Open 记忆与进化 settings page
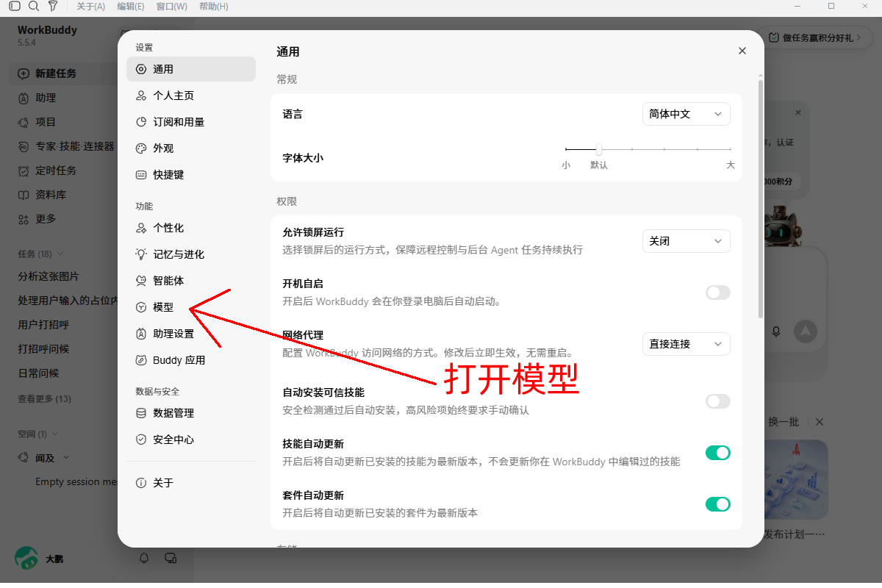 tap(191, 254)
